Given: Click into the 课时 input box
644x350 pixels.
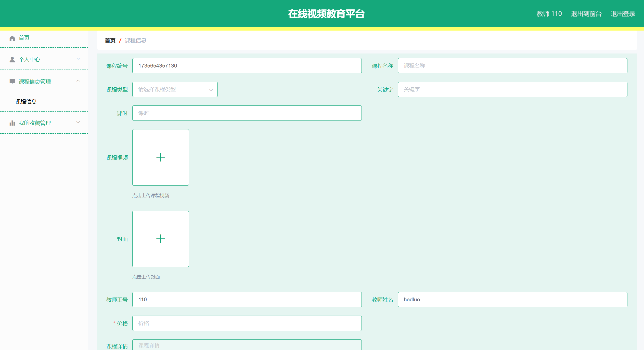Looking at the screenshot, I should pos(247,113).
